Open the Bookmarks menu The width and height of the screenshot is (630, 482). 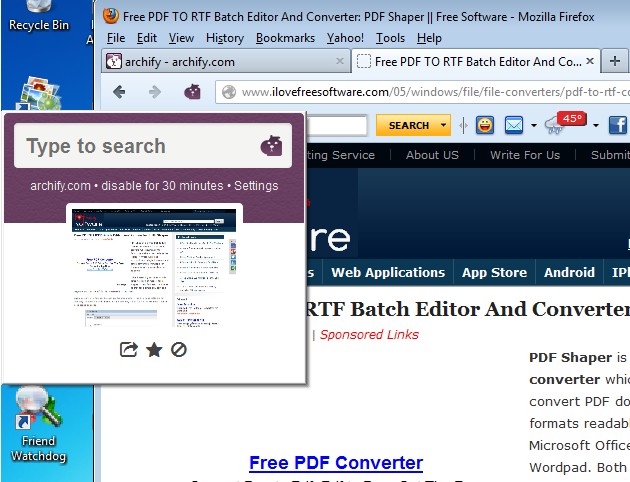click(285, 38)
